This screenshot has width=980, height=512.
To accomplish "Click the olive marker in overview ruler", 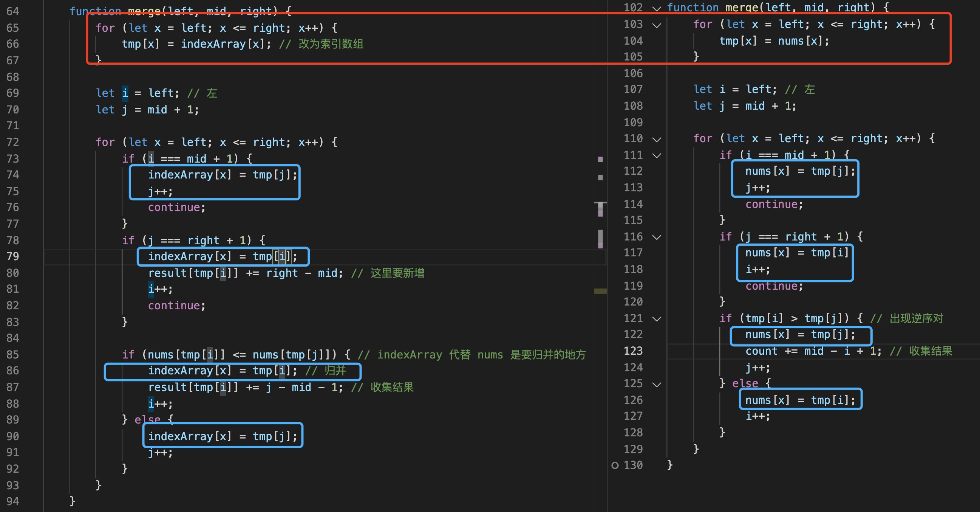I will coord(600,291).
